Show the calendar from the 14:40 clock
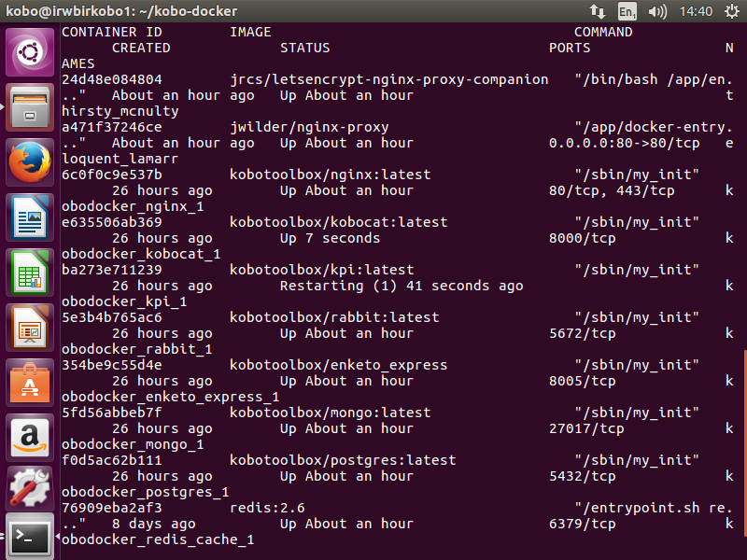 696,11
